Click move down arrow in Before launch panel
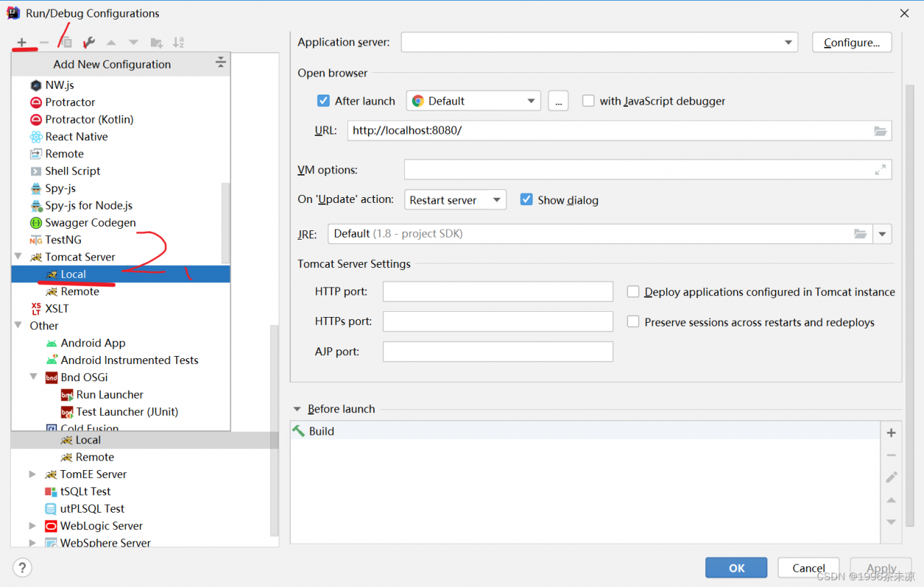Screen dimensions: 924x587 point(892,522)
